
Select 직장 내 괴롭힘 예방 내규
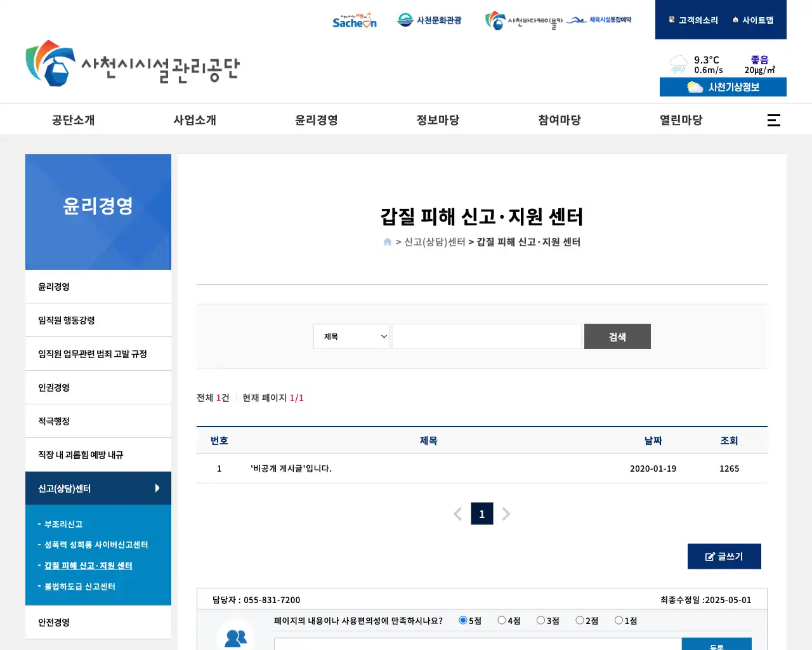(98, 455)
